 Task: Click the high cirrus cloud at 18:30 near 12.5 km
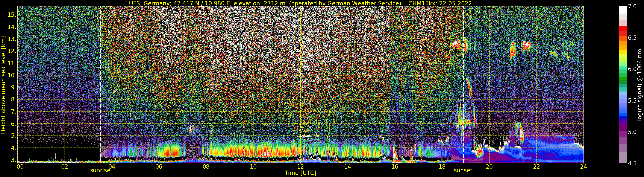click(456, 44)
